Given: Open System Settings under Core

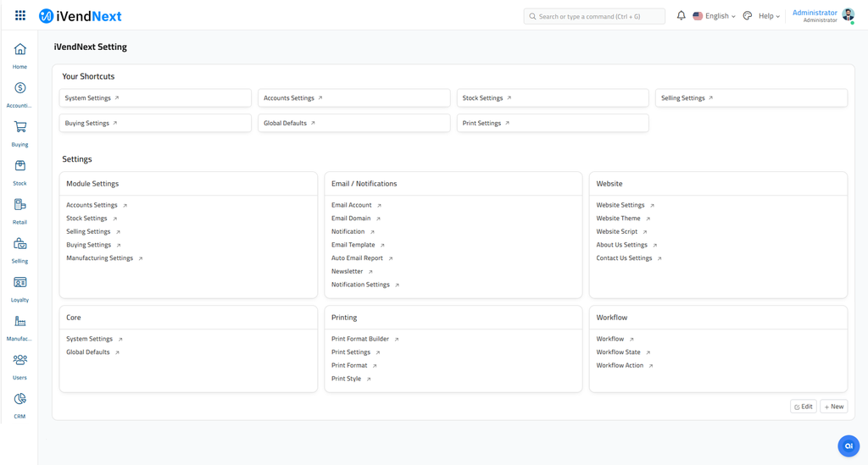Looking at the screenshot, I should [90, 339].
